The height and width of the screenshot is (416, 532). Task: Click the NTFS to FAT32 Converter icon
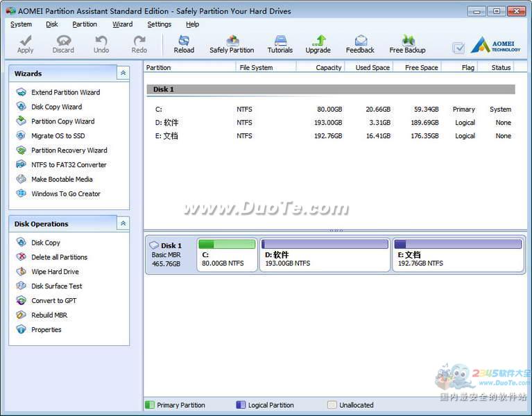click(x=21, y=164)
